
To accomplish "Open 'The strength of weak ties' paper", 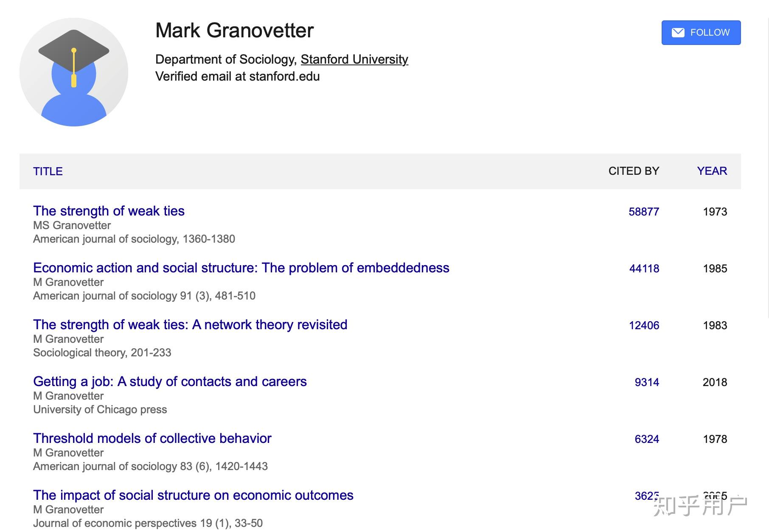I will coord(109,211).
